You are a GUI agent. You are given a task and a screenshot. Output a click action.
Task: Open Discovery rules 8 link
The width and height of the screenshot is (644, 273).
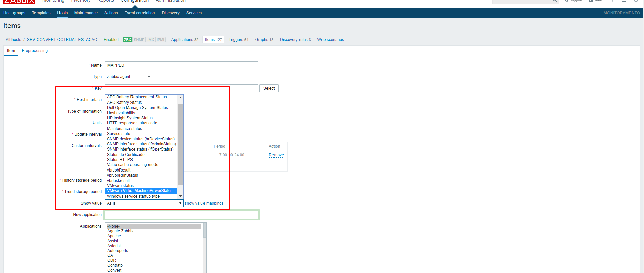coord(295,40)
